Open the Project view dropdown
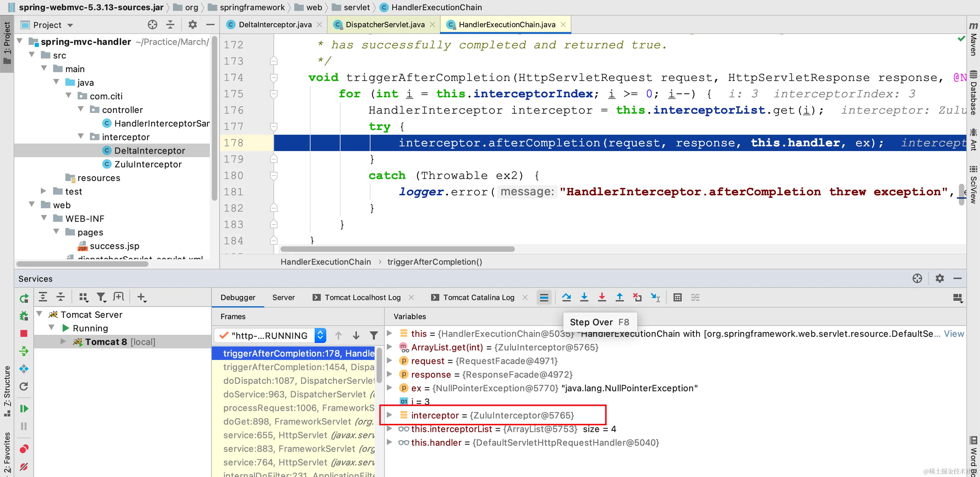This screenshot has width=980, height=477. coord(70,26)
